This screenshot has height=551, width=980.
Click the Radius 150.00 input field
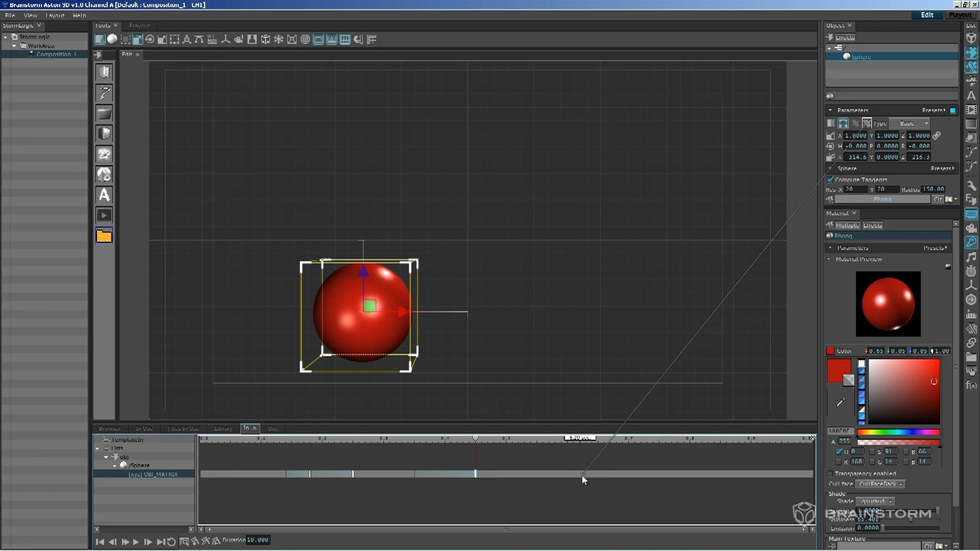[x=934, y=189]
